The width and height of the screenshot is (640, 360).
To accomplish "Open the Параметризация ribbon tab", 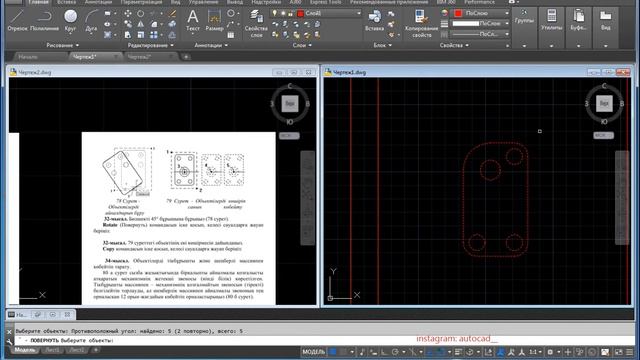I will coord(141,2).
